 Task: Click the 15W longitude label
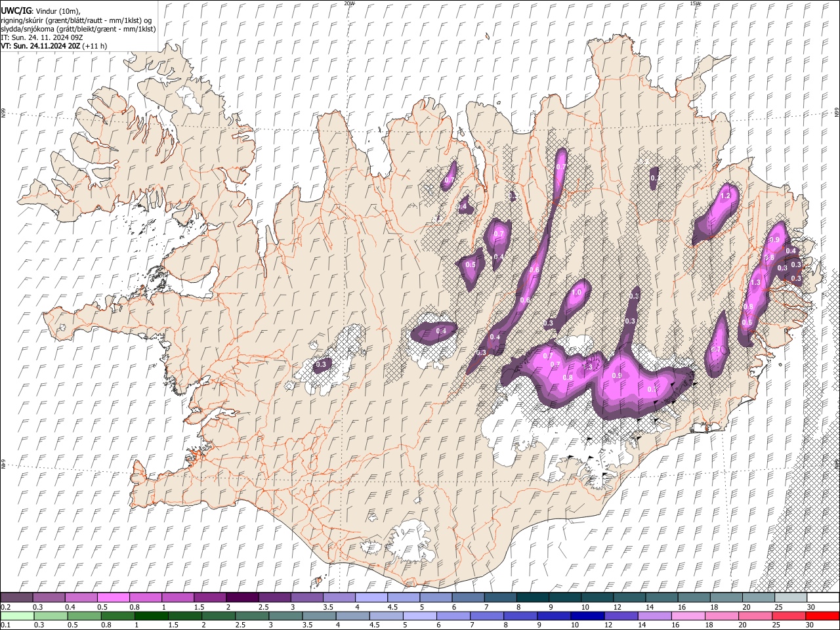point(696,3)
